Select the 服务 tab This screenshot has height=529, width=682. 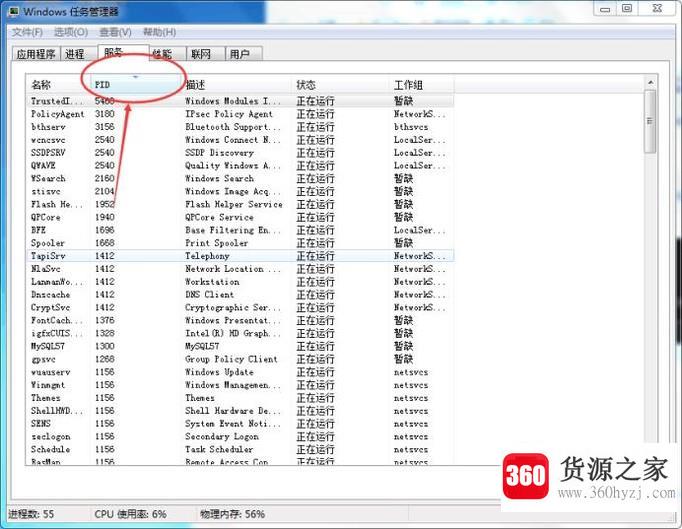click(123, 52)
